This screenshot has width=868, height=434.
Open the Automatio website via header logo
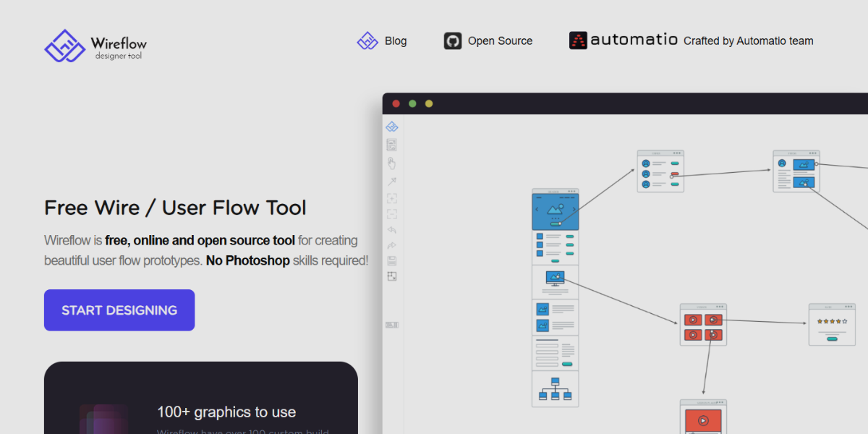point(624,40)
